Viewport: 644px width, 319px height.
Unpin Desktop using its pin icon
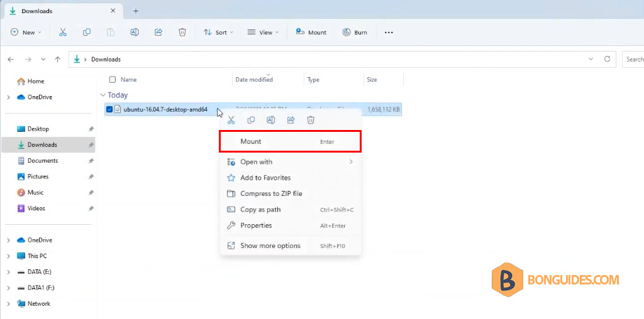pyautogui.click(x=91, y=129)
